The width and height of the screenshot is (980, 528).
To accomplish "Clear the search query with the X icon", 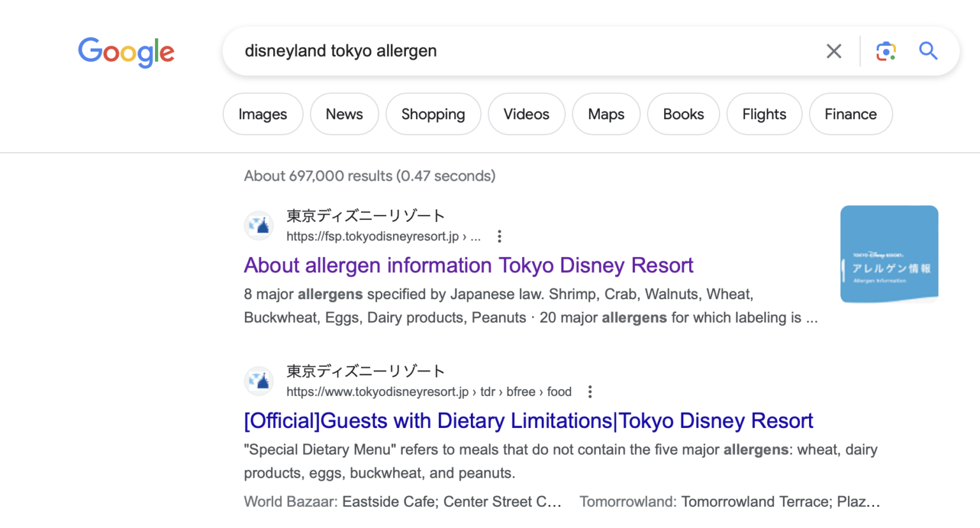I will 834,51.
